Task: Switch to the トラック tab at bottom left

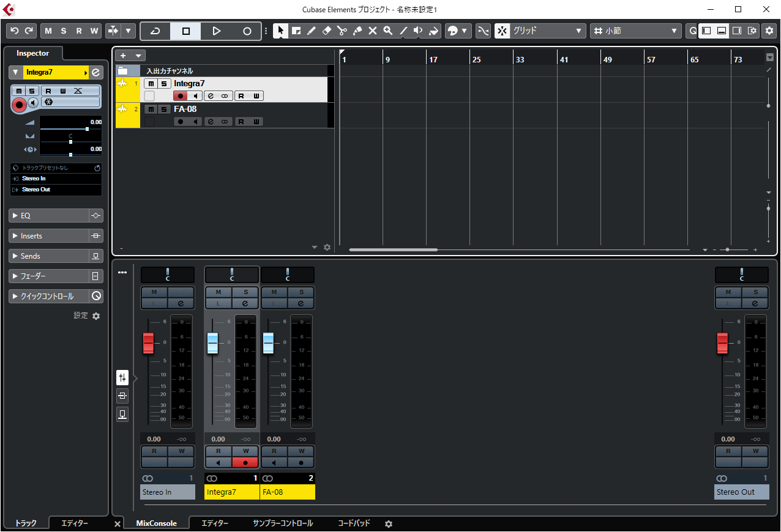Action: click(26, 523)
